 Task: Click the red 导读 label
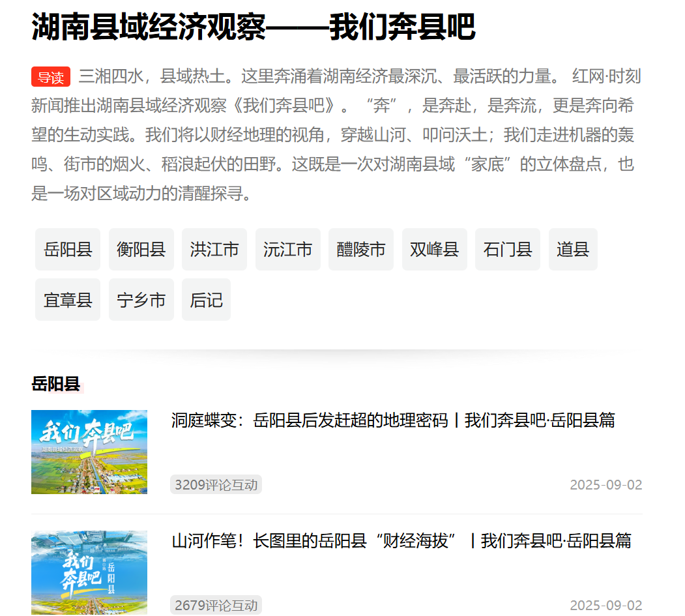click(51, 77)
